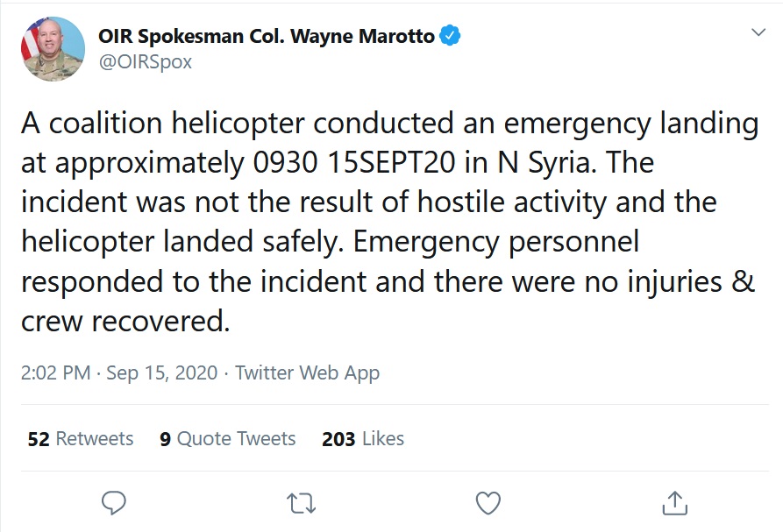
Task: Like the tweet with the heart icon
Action: pos(488,502)
